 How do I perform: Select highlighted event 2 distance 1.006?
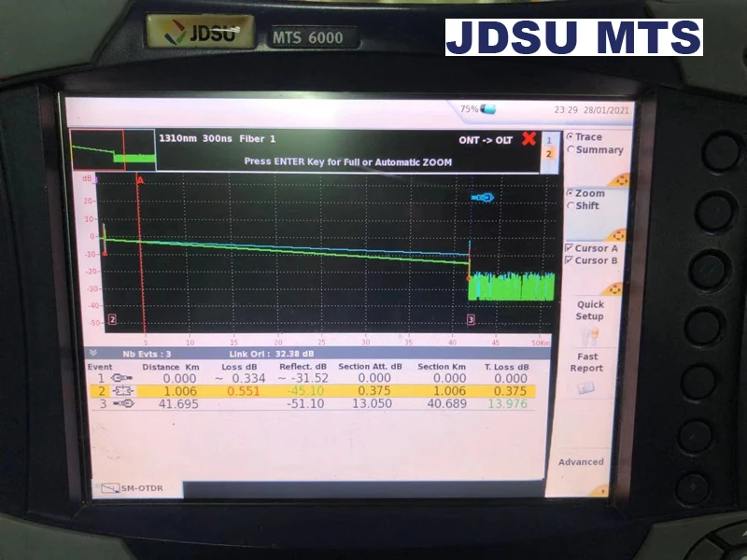(180, 391)
